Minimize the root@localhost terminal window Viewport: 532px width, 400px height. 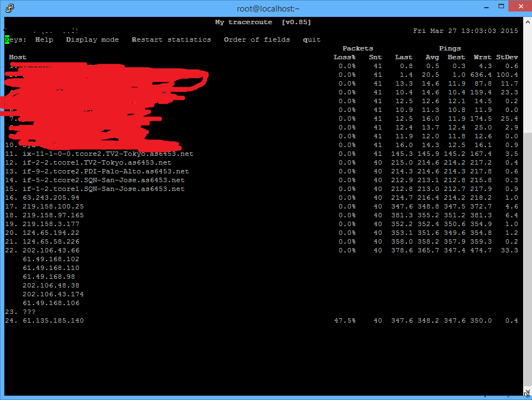click(486, 7)
